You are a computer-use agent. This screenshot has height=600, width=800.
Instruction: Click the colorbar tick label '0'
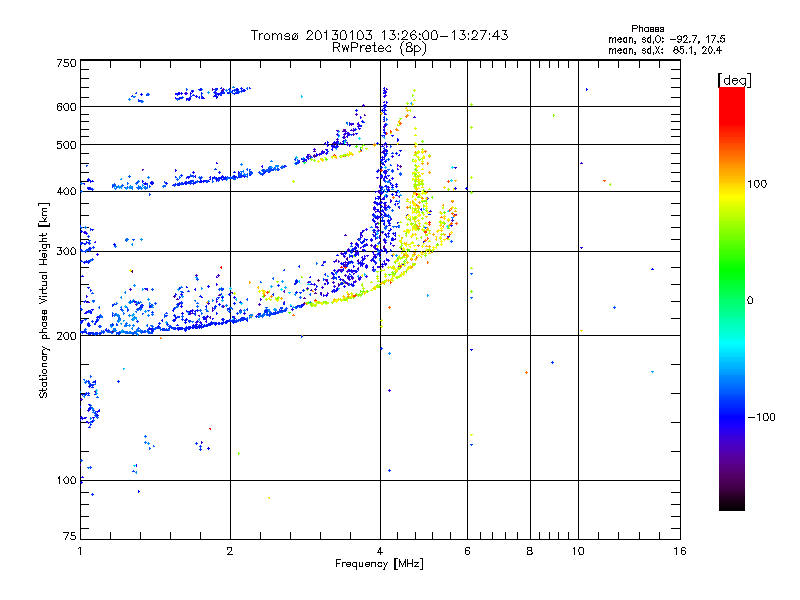750,300
